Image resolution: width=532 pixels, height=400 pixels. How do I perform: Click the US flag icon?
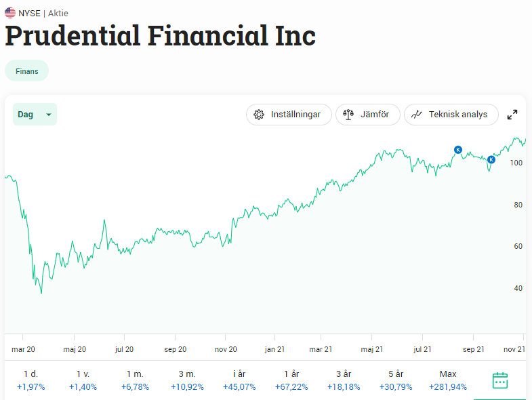tap(10, 13)
